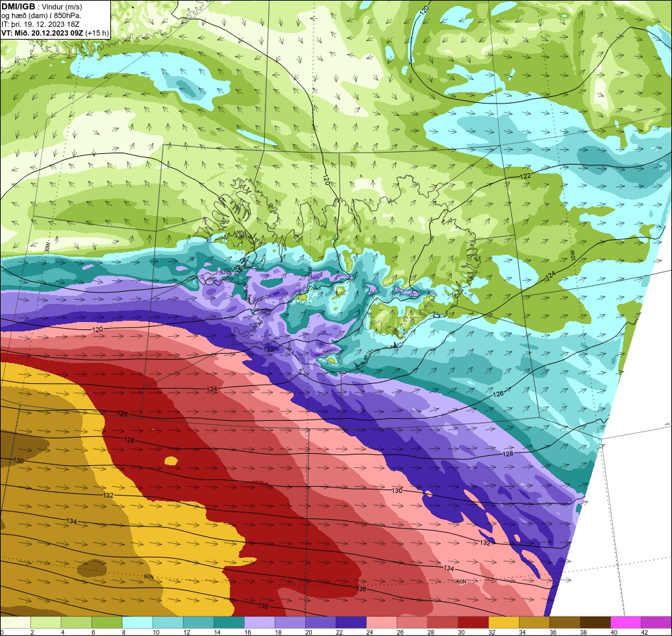Click the medium green 6–8 m/s legend swatch
The image size is (672, 636).
107,623
